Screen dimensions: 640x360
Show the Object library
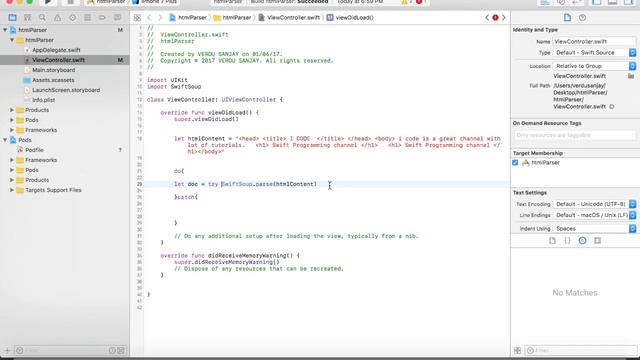582,241
